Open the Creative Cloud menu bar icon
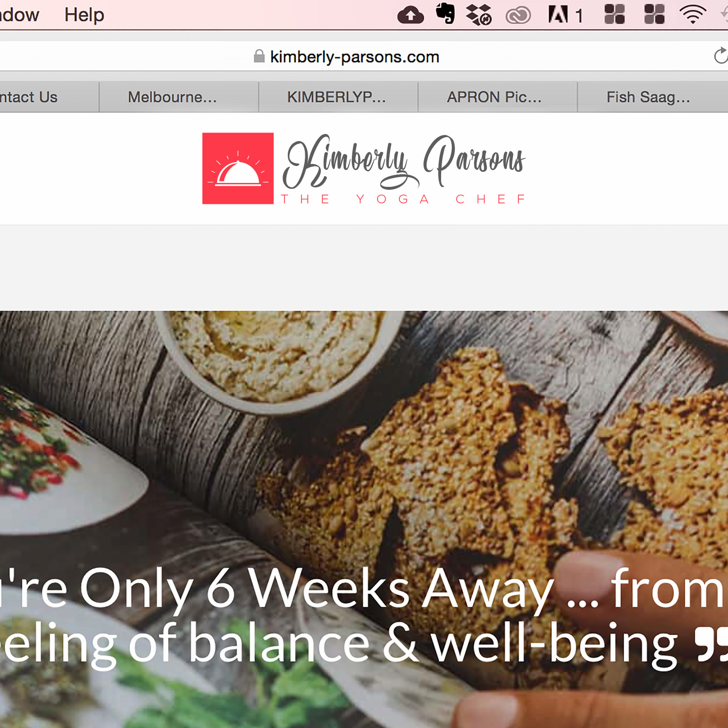Image resolution: width=728 pixels, height=728 pixels. point(518,16)
